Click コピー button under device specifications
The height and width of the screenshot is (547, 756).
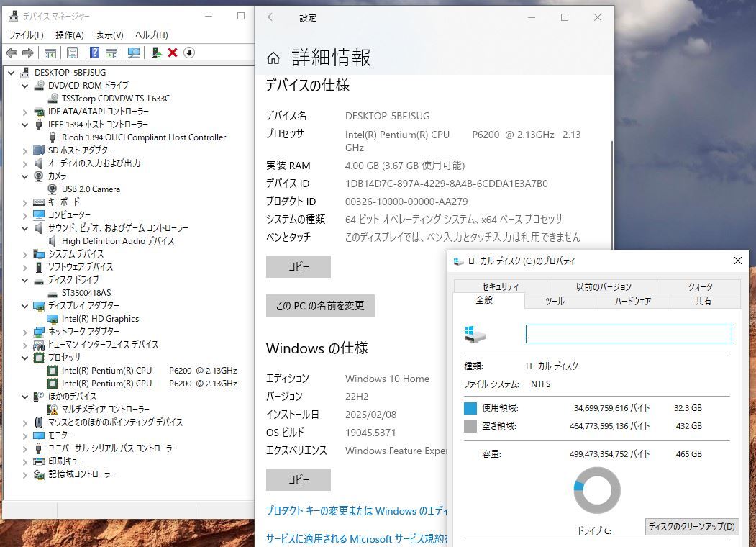click(x=299, y=266)
